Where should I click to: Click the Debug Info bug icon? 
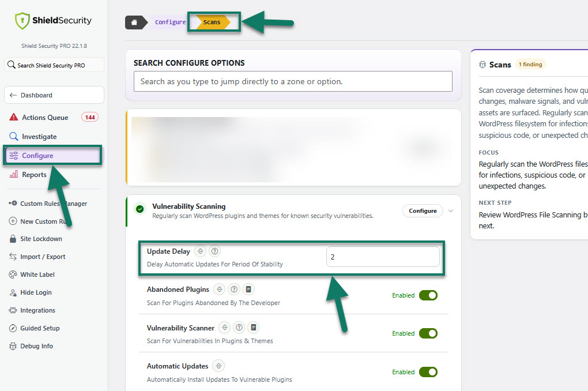coord(13,346)
